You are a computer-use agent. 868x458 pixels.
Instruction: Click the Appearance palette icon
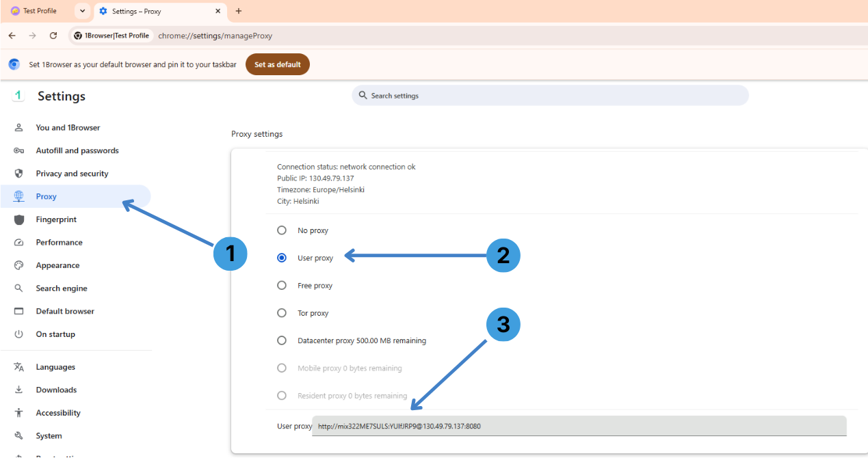click(x=19, y=265)
